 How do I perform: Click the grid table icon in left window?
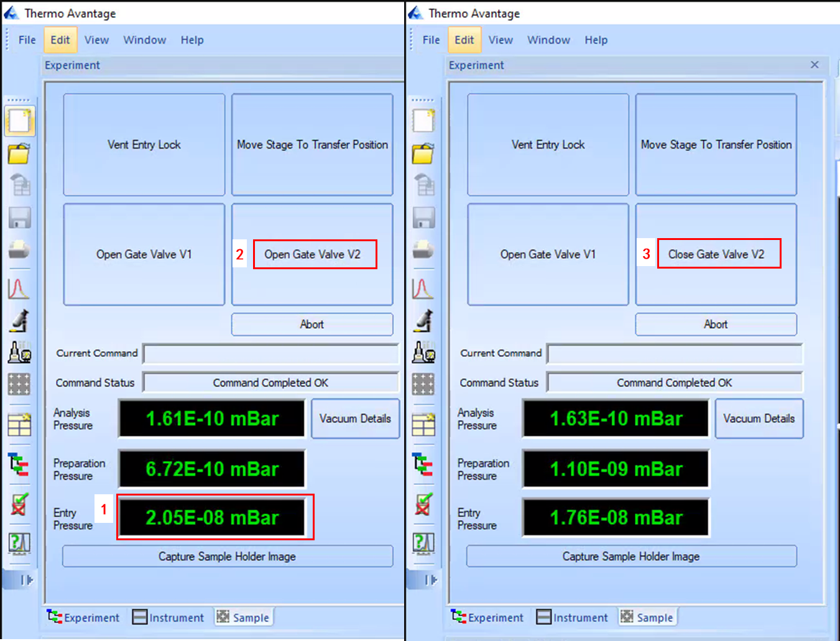[19, 425]
